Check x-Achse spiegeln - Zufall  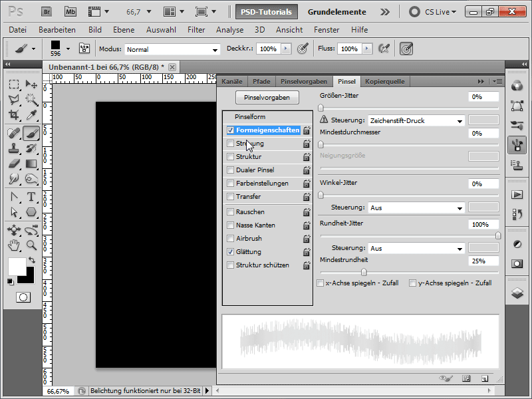pos(320,283)
